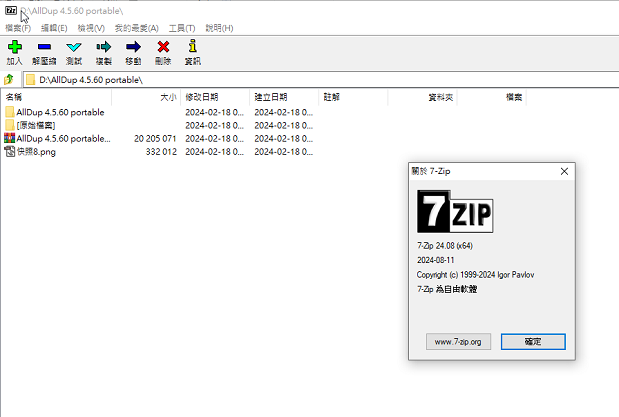This screenshot has width=619, height=417.
Task: Select the folder icon of AllDup 4.5.60 portable
Action: (x=10, y=112)
